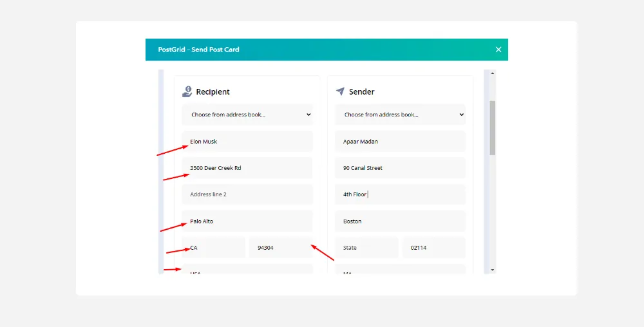Open Sender address book dropdown
This screenshot has height=327, width=644.
[x=400, y=115]
